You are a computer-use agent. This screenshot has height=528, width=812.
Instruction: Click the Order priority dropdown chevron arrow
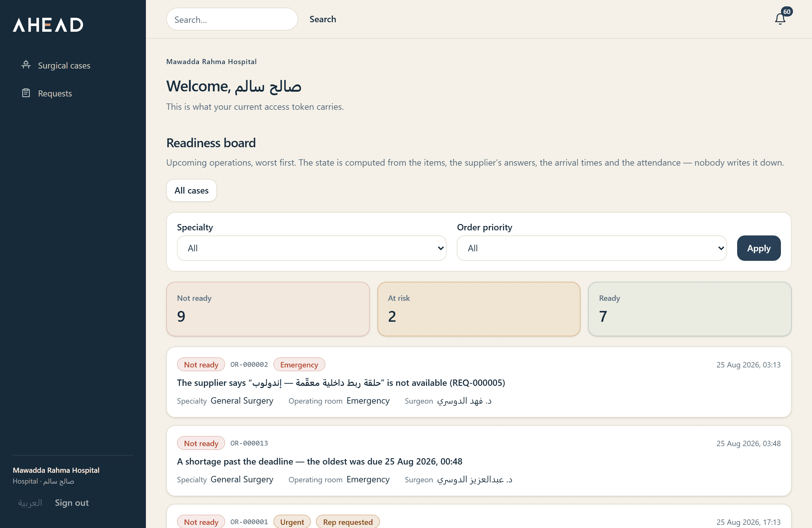pos(721,248)
